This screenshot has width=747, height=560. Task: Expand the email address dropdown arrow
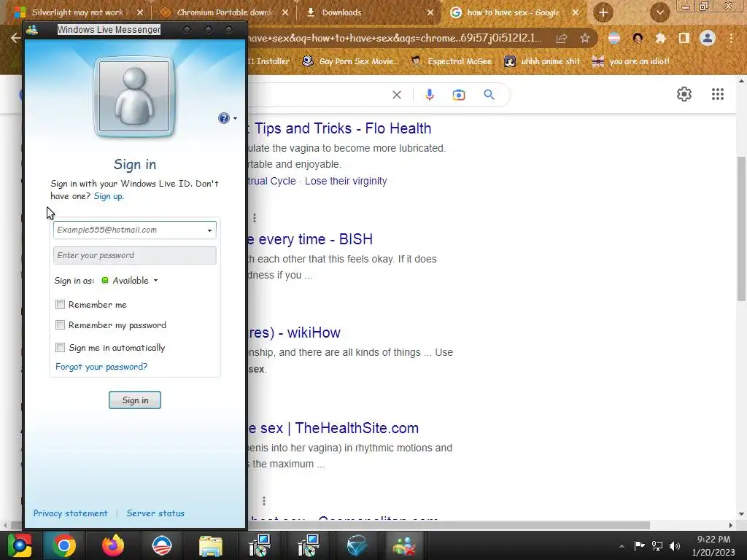click(x=209, y=230)
